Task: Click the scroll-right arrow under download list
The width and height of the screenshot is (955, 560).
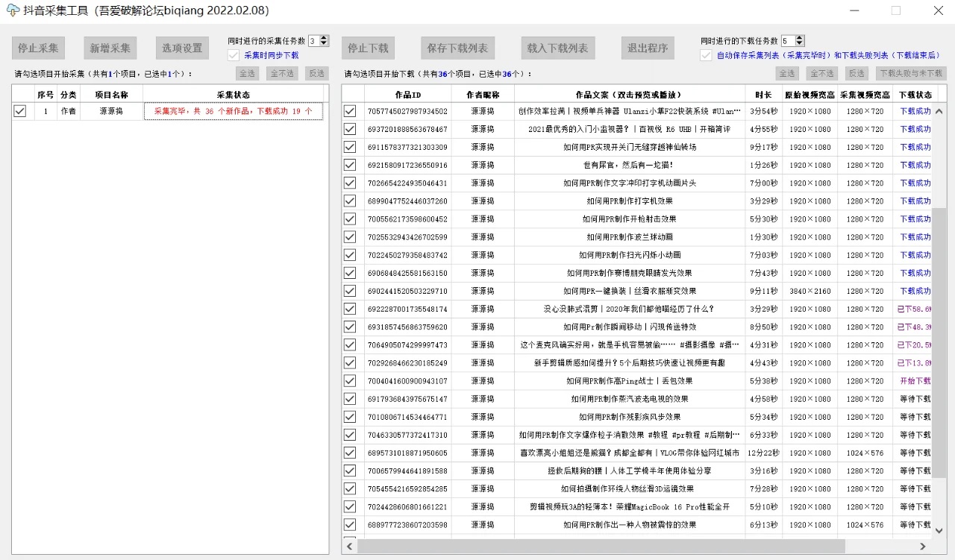Action: click(x=923, y=547)
